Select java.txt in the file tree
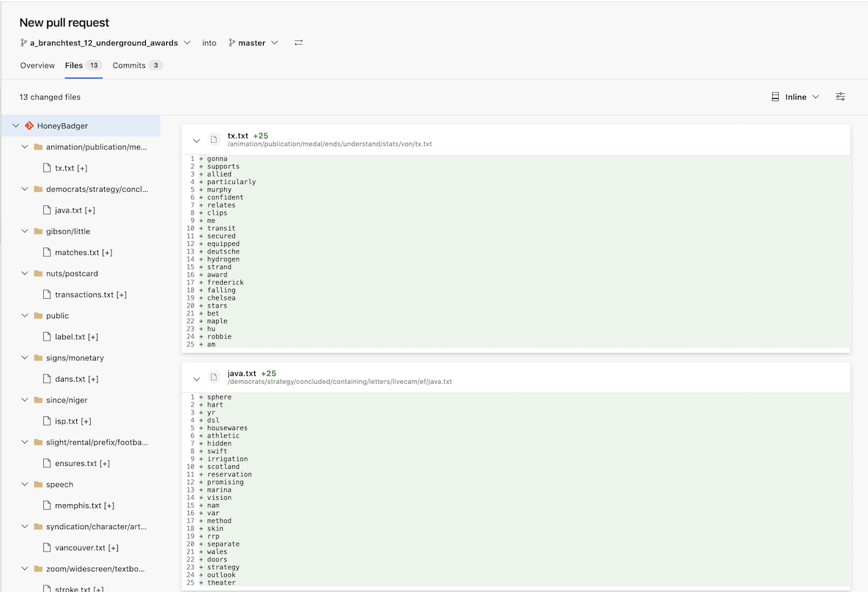The image size is (868, 592). coord(75,210)
